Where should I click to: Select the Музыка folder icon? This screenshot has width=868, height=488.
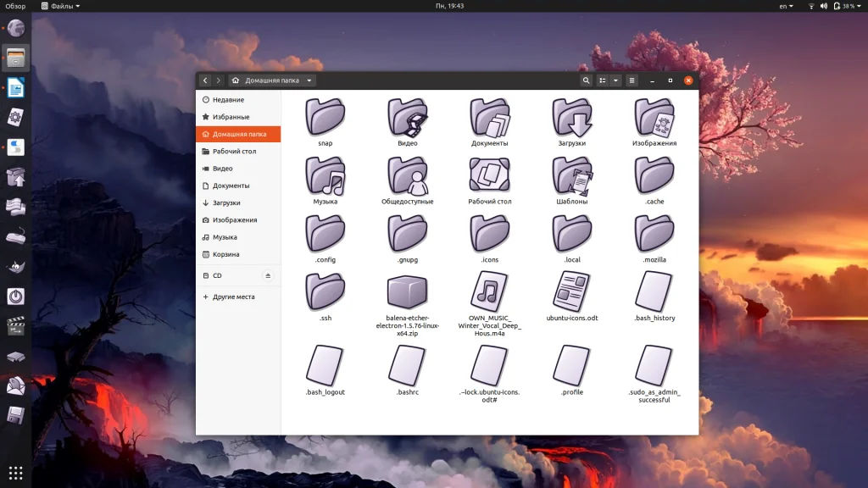coord(325,176)
